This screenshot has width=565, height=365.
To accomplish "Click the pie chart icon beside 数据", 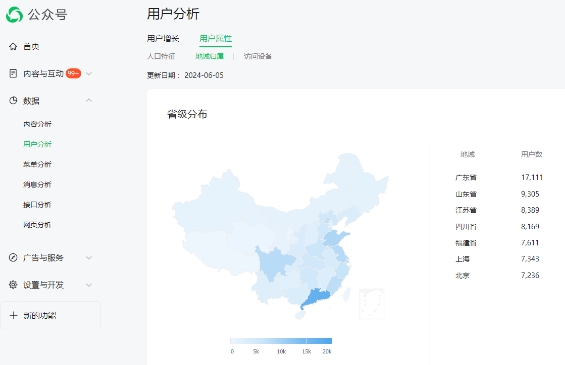I will tap(13, 101).
